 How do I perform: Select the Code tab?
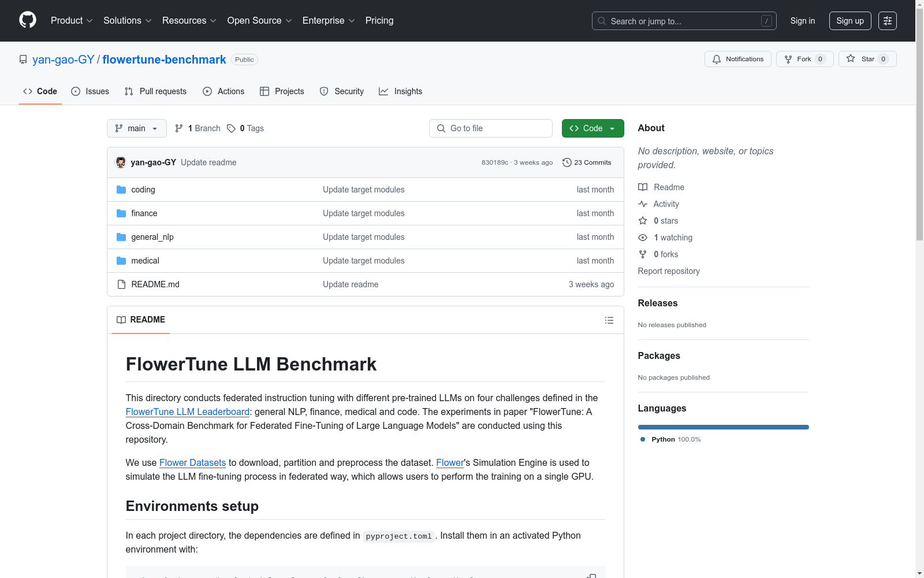(x=40, y=91)
